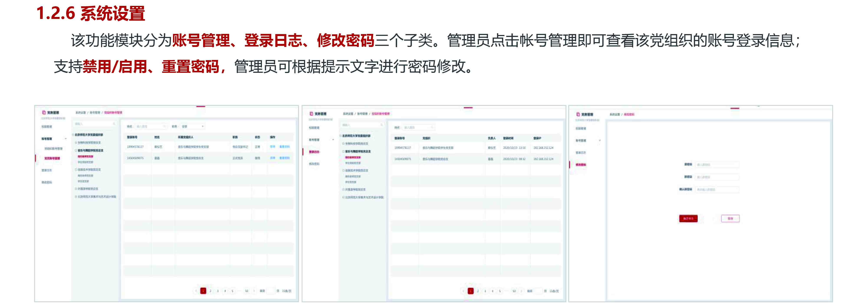This screenshot has height=305, width=868.
Task: Toggle the root university node checkbox in the left panel's tree
Action: (73, 135)
